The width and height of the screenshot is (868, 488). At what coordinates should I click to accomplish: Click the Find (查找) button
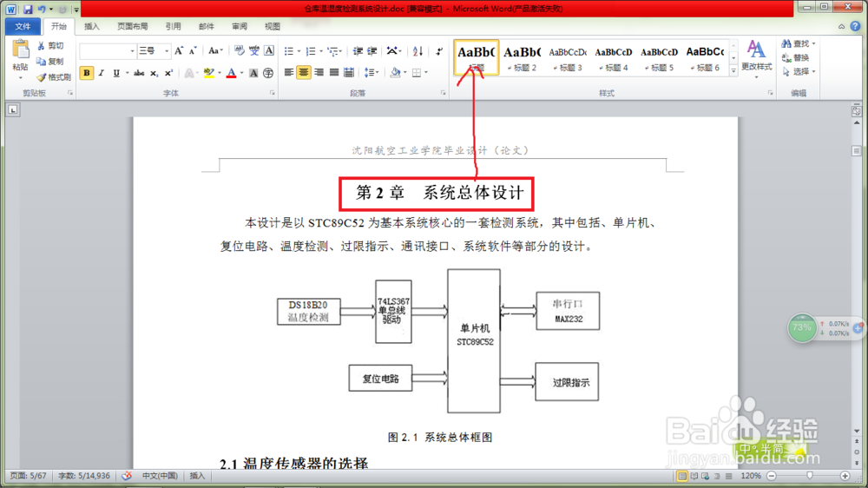coord(799,43)
